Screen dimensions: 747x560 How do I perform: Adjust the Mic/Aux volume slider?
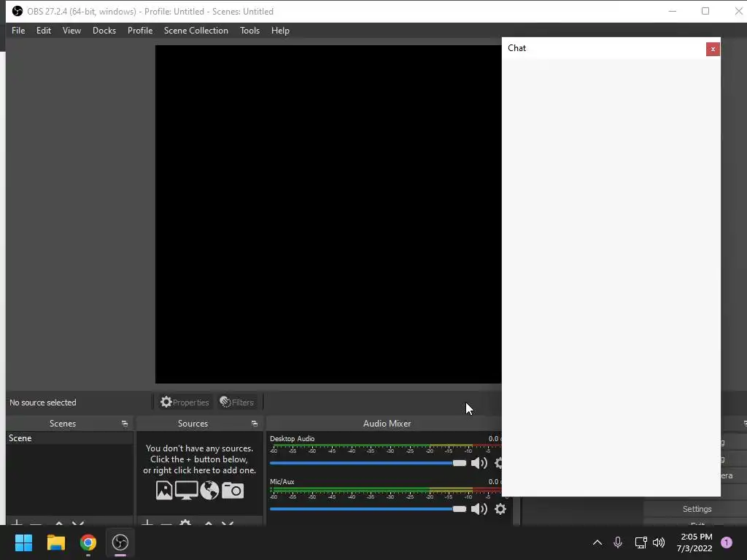point(368,509)
